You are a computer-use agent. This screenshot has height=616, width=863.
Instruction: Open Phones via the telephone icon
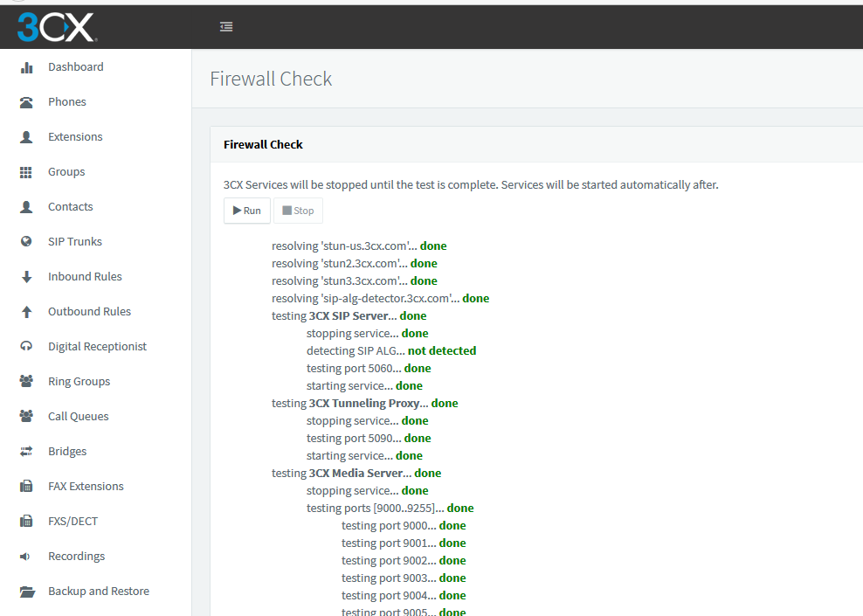tap(26, 102)
